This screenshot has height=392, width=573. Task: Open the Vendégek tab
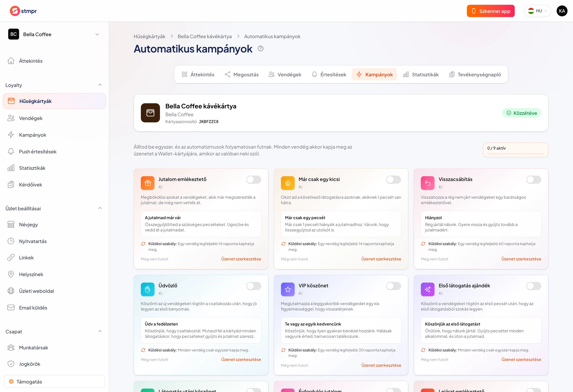tap(285, 74)
